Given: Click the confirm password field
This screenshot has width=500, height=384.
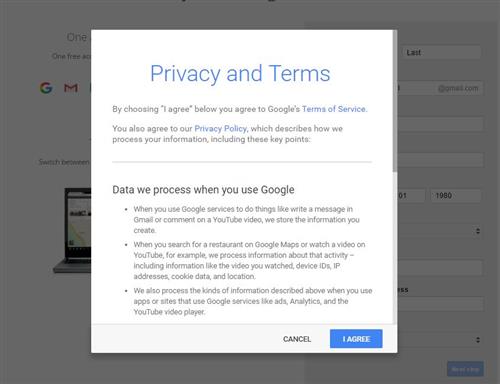Looking at the screenshot, I should pyautogui.click(x=440, y=160).
